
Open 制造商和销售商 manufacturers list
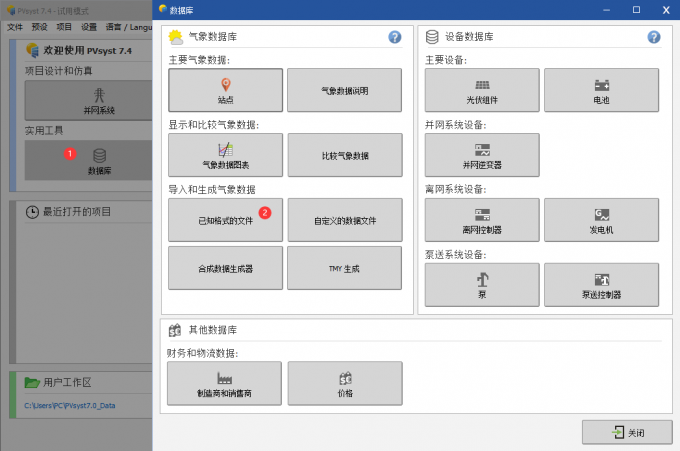tap(224, 383)
